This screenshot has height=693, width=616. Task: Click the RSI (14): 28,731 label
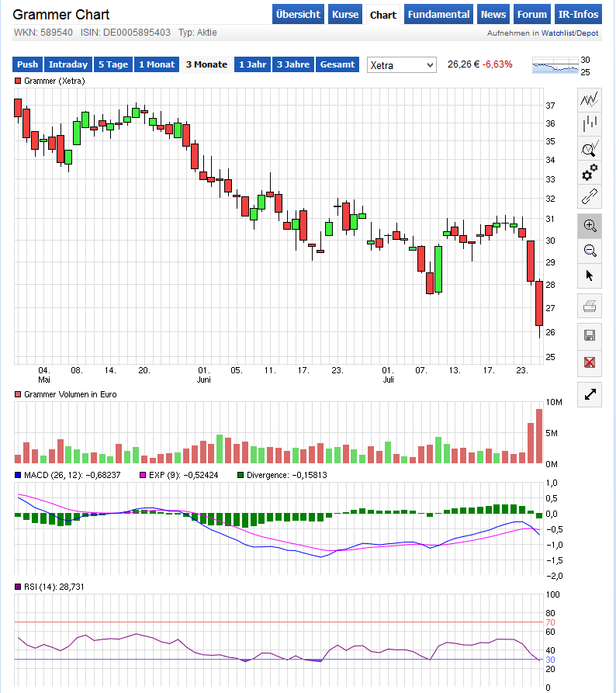pyautogui.click(x=54, y=587)
